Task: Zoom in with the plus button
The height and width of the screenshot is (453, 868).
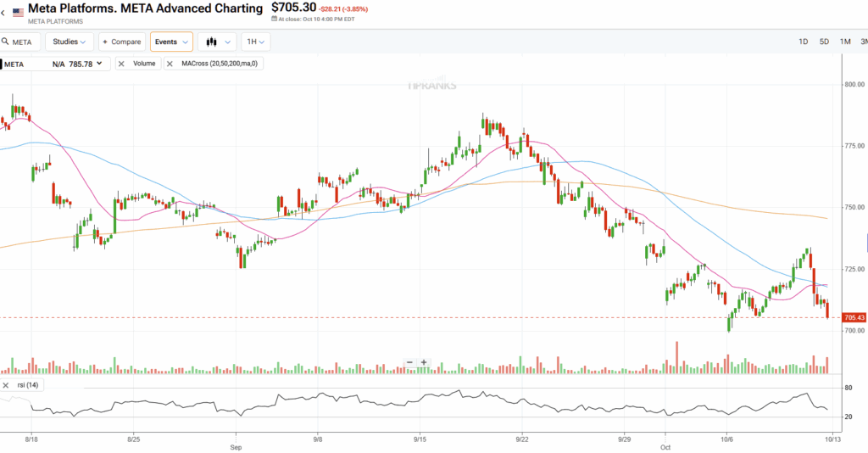Action: coord(424,362)
